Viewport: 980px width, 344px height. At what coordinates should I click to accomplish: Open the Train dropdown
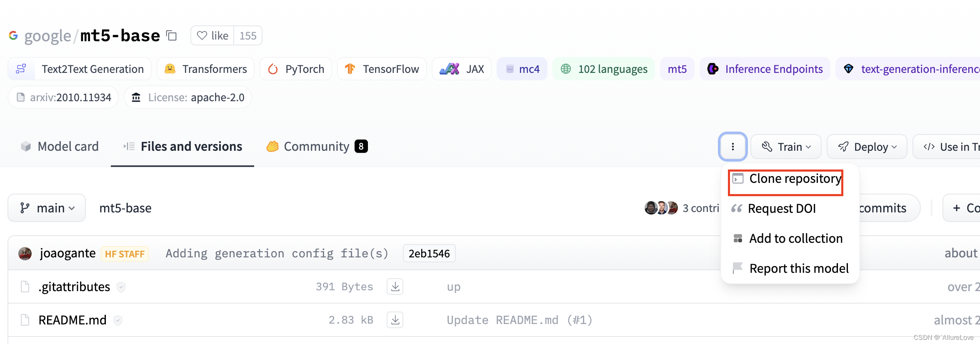(x=786, y=147)
